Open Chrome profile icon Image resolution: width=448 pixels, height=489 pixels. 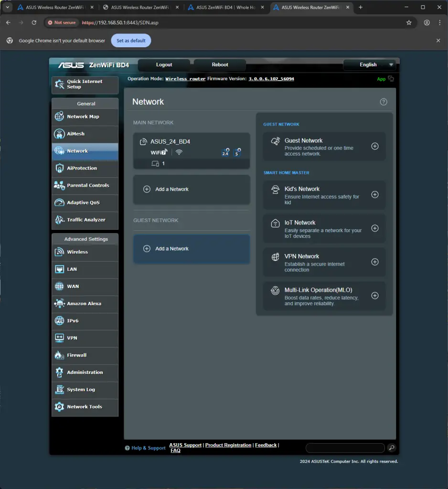[427, 22]
